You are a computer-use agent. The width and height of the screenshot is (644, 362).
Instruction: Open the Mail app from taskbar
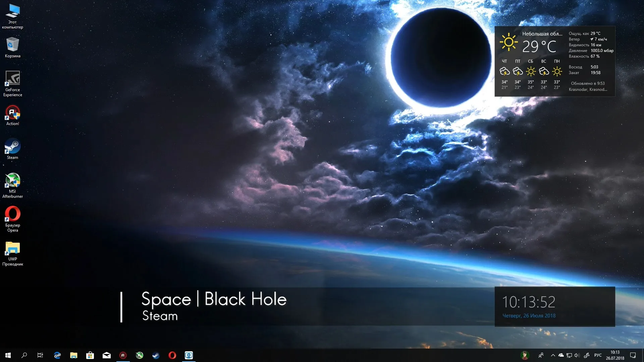107,355
